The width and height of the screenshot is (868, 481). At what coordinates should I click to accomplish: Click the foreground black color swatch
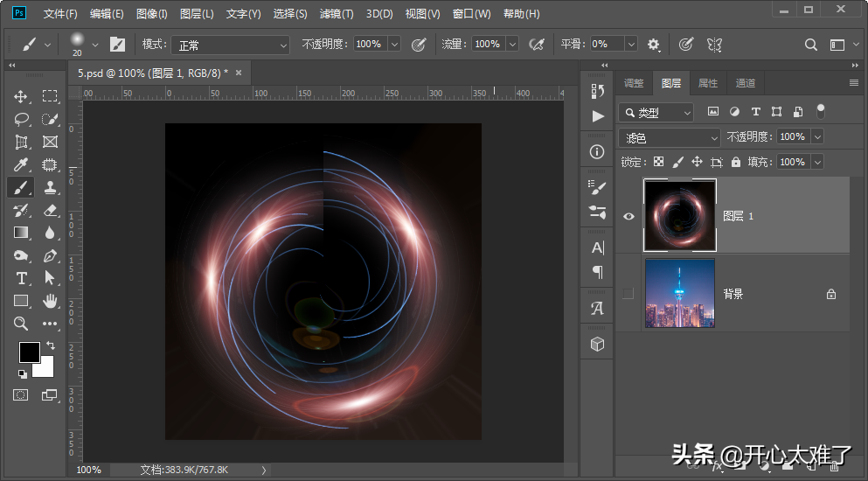pos(30,352)
